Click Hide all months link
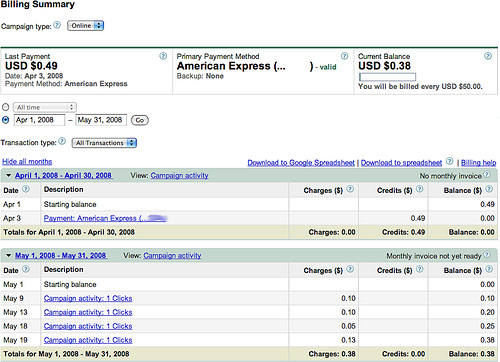Image resolution: width=500 pixels, height=362 pixels. pyautogui.click(x=27, y=162)
